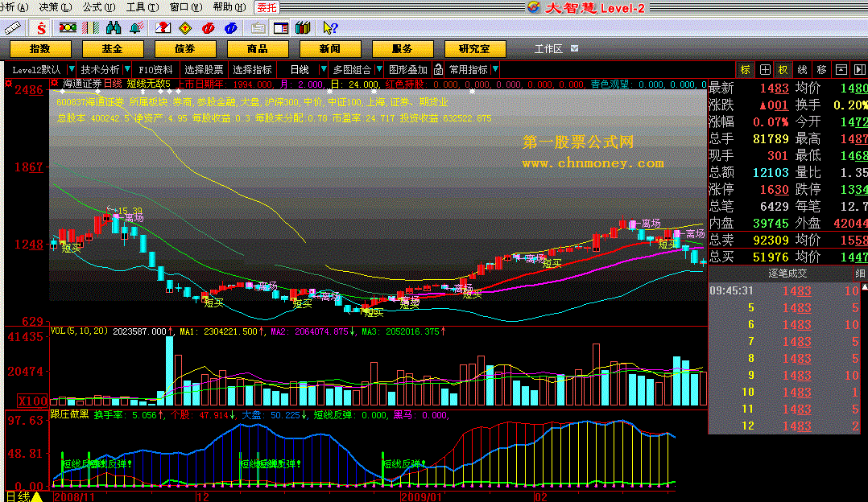Click the 选择股票 tab
The width and height of the screenshot is (868, 502).
click(x=204, y=70)
